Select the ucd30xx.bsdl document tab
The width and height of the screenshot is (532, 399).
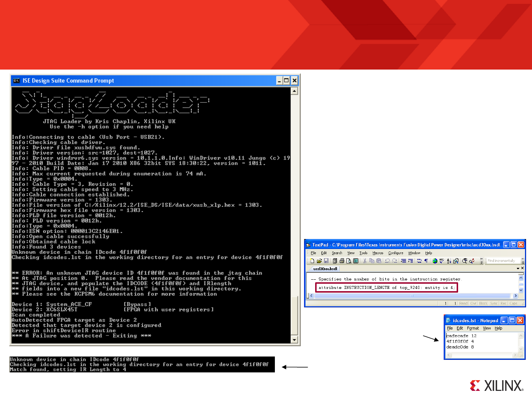coord(325,269)
